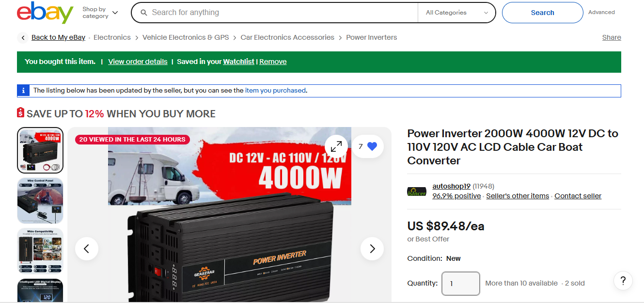This screenshot has height=303, width=644.
Task: Expand the All Categories dropdown
Action: tap(456, 13)
